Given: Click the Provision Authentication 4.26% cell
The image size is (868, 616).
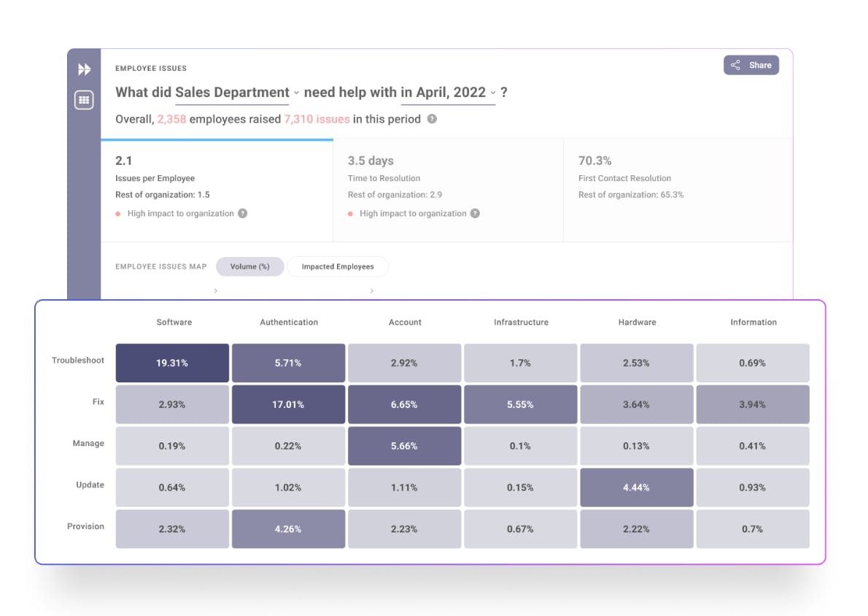Looking at the screenshot, I should [288, 529].
